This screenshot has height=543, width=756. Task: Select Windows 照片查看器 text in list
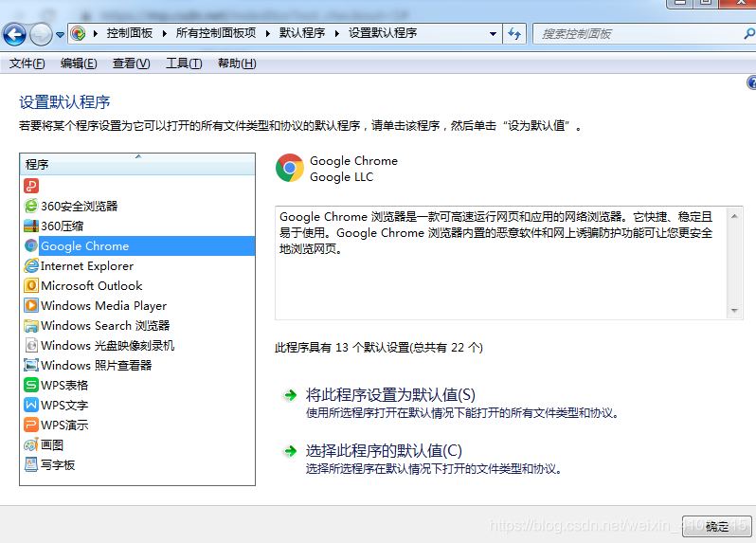tap(97, 365)
